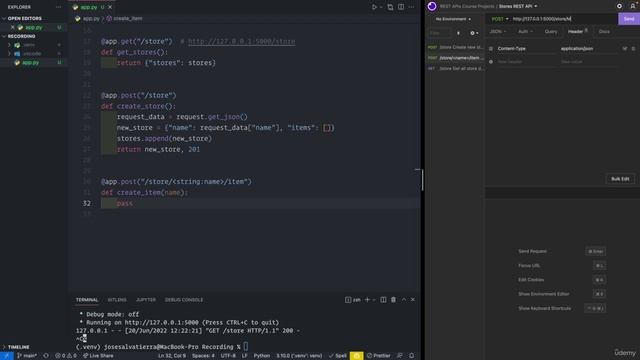Open the Stores REST API collection dropdown
640x360 pixels.
click(518, 7)
